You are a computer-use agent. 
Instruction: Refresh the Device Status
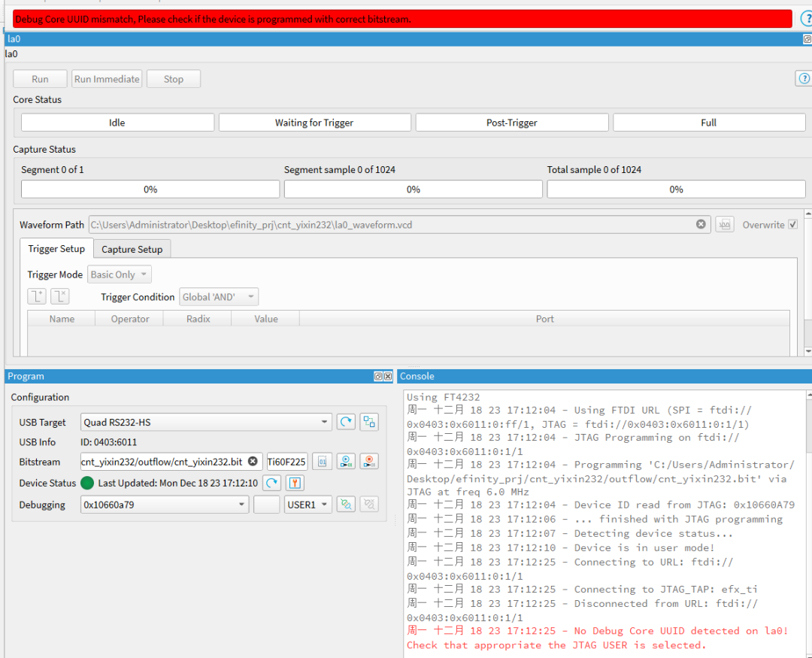coord(271,483)
